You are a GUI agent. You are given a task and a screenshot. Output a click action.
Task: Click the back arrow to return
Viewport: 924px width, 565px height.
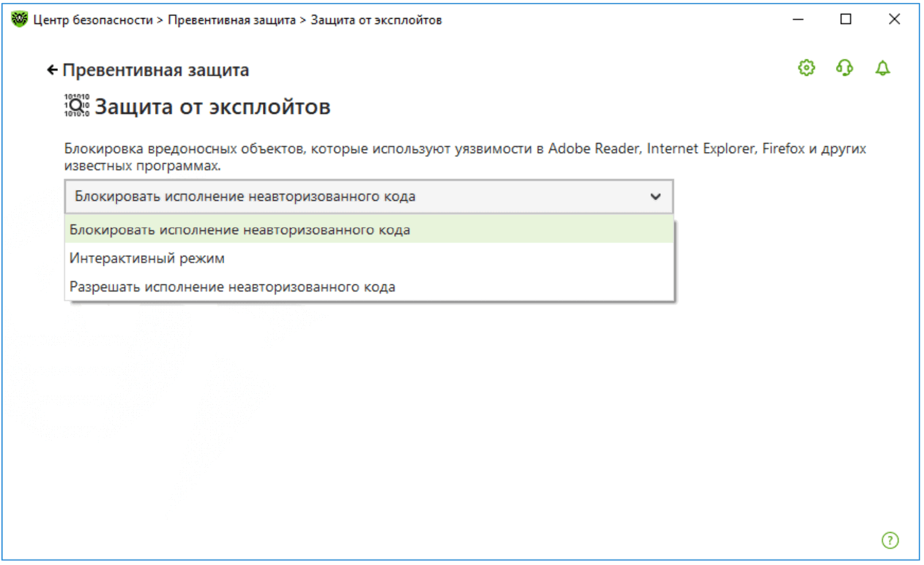[52, 70]
